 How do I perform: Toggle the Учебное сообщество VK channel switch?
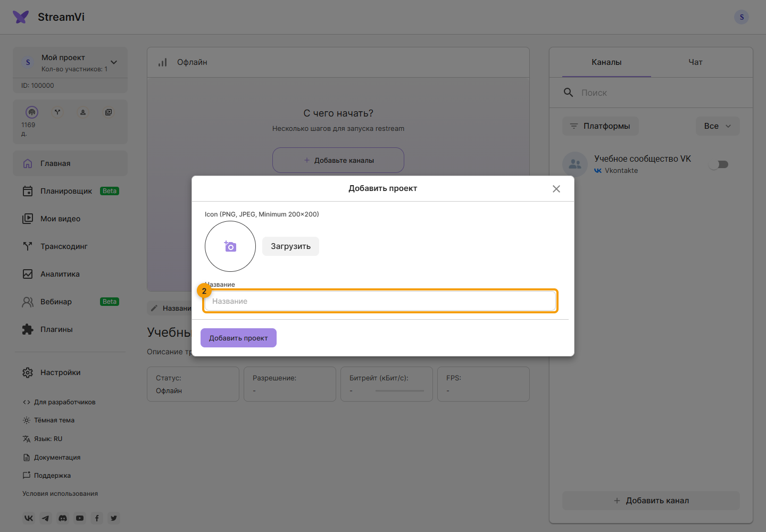(719, 164)
